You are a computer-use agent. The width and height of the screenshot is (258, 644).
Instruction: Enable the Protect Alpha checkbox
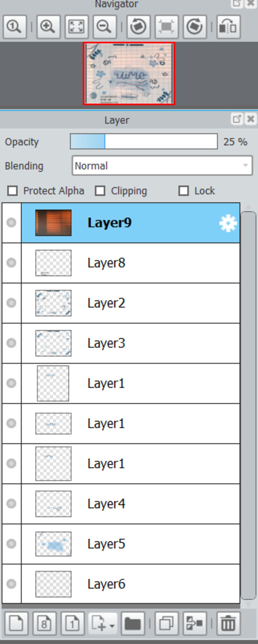pyautogui.click(x=13, y=191)
